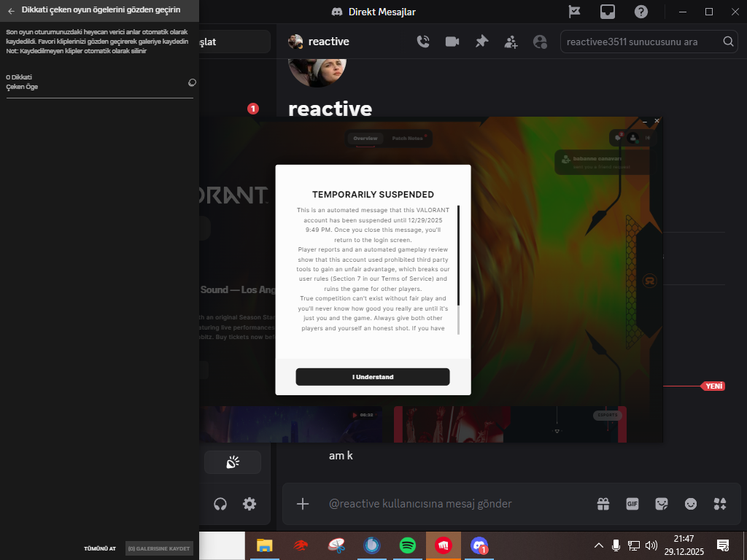Open the Windows notification center icon
Image resolution: width=747 pixels, height=560 pixels.
pyautogui.click(x=723, y=545)
